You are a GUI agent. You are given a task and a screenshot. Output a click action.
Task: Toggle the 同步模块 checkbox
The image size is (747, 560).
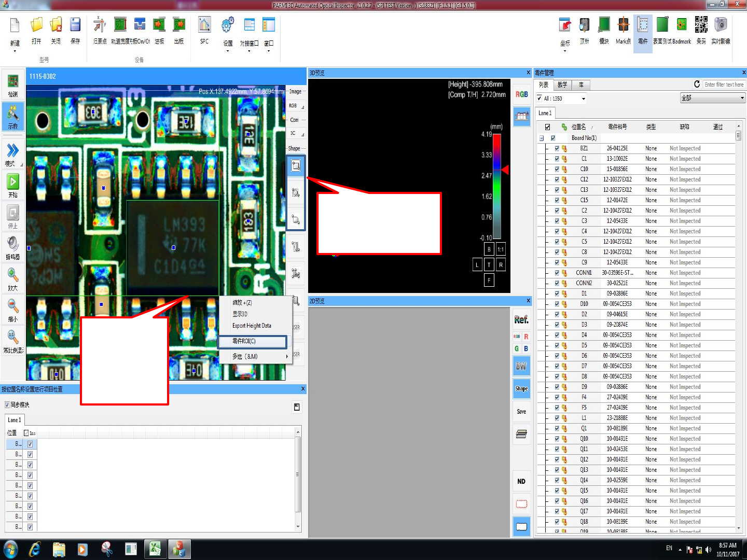(7, 405)
